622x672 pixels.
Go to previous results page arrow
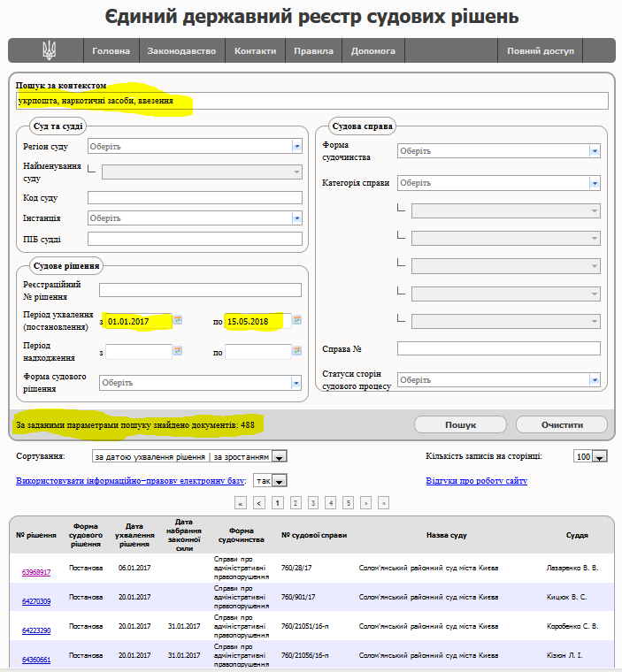point(259,502)
